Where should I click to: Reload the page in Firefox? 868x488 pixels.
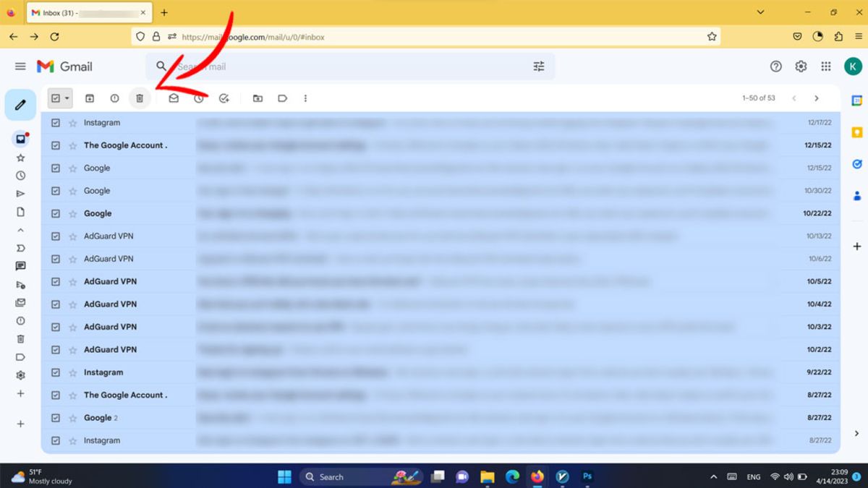coord(55,36)
